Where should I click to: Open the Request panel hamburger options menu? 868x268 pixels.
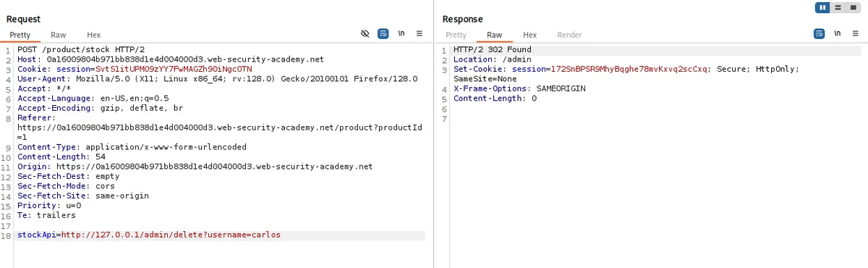click(419, 34)
